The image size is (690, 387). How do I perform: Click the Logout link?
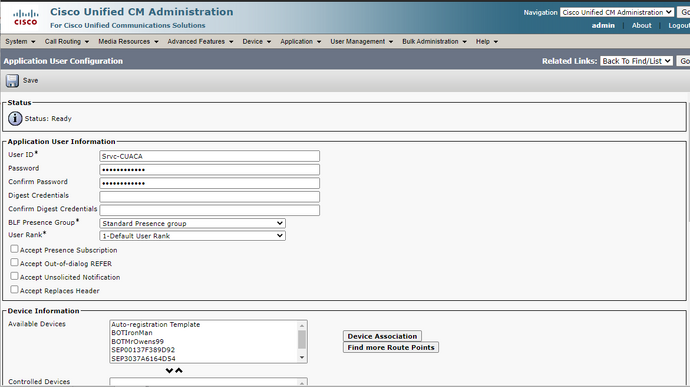point(679,26)
